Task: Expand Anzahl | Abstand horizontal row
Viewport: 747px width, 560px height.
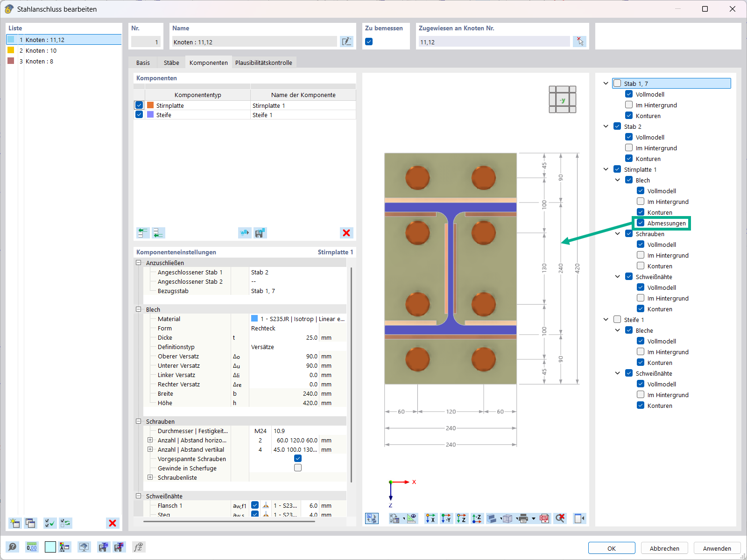Action: tap(150, 440)
